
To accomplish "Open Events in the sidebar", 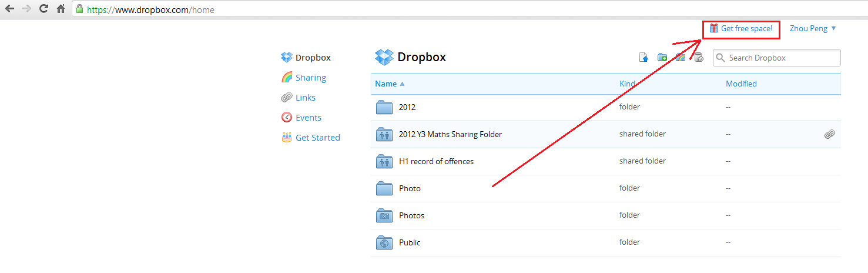I will click(309, 118).
